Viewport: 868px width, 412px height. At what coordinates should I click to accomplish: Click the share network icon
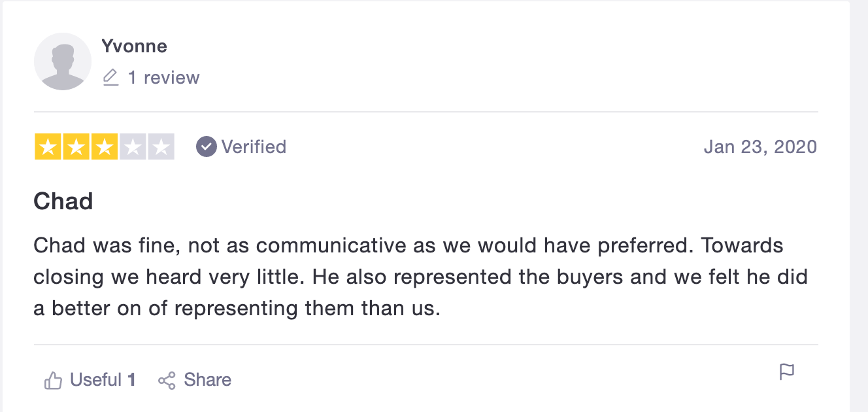click(x=167, y=381)
